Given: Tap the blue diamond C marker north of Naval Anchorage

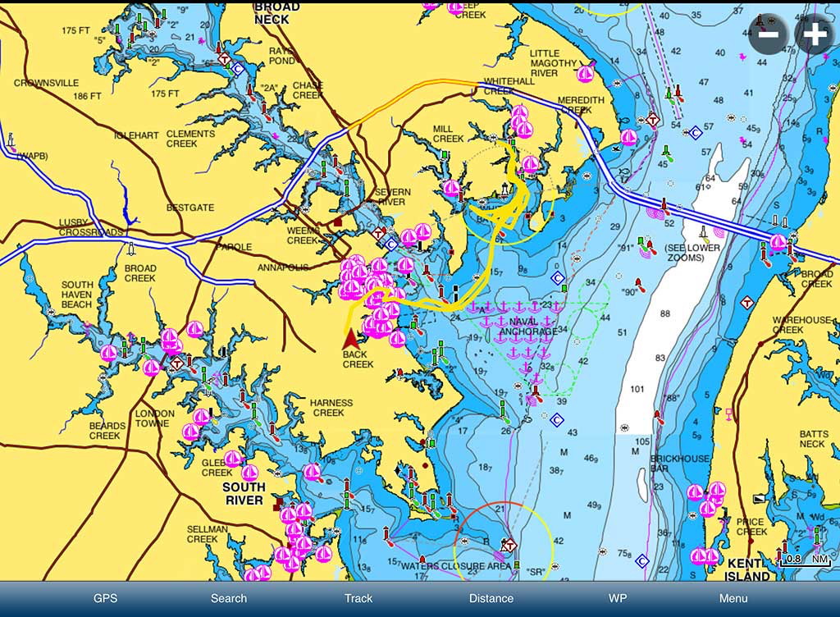Looking at the screenshot, I should [557, 278].
